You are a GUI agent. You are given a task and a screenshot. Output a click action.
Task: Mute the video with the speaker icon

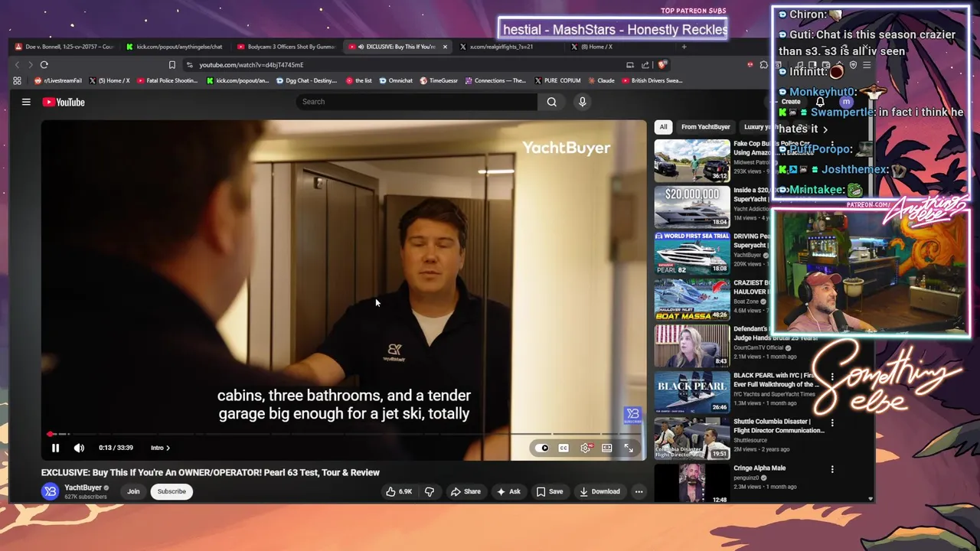(x=79, y=448)
